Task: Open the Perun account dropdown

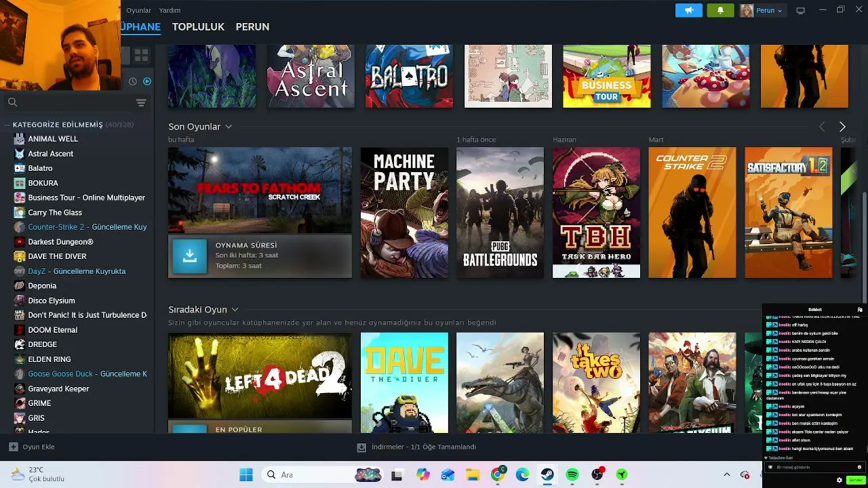Action: [762, 10]
